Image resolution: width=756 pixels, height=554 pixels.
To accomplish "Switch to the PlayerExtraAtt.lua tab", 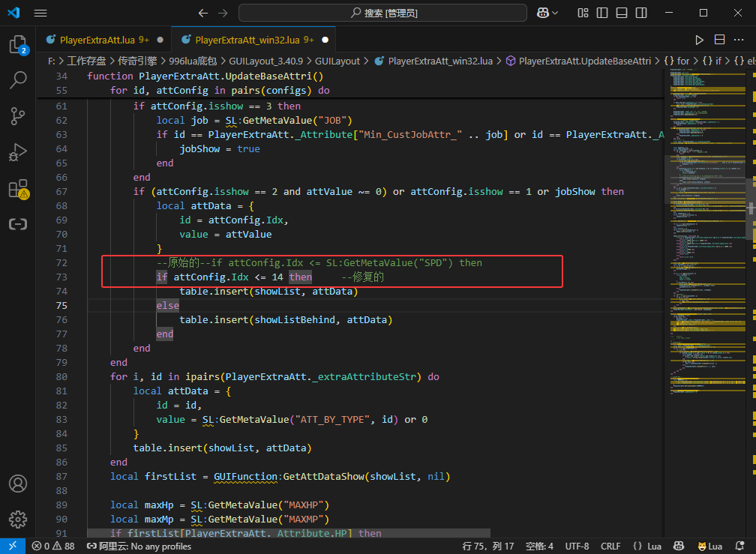I will click(x=97, y=40).
